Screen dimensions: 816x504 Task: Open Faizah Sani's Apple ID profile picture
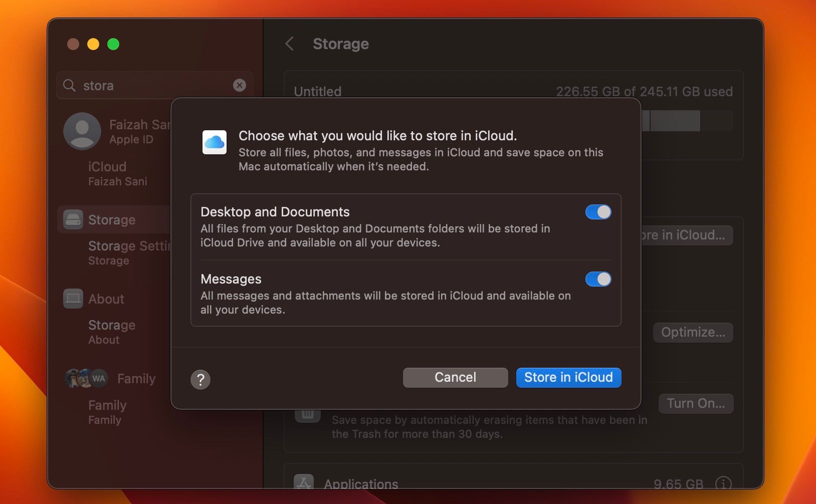(82, 131)
